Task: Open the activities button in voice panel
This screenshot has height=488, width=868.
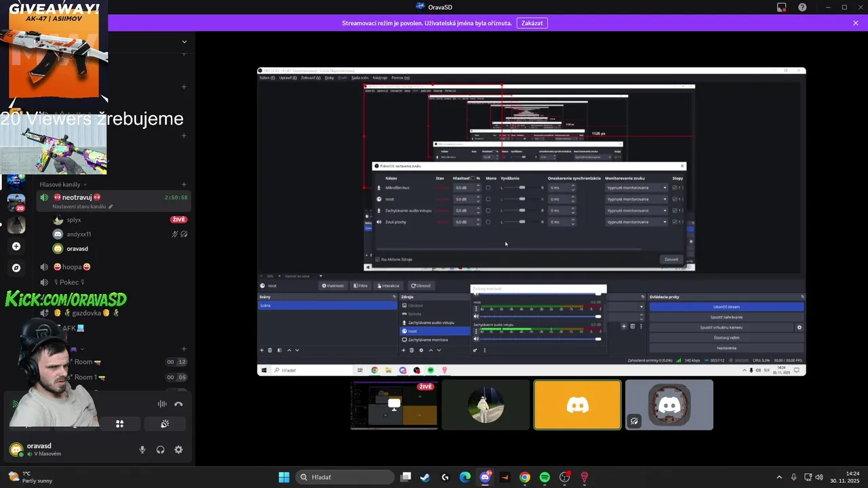Action: click(120, 424)
